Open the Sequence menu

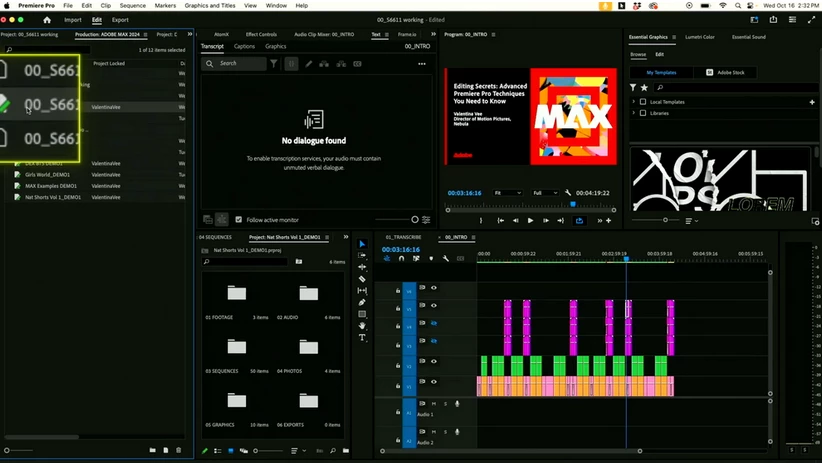pos(133,5)
